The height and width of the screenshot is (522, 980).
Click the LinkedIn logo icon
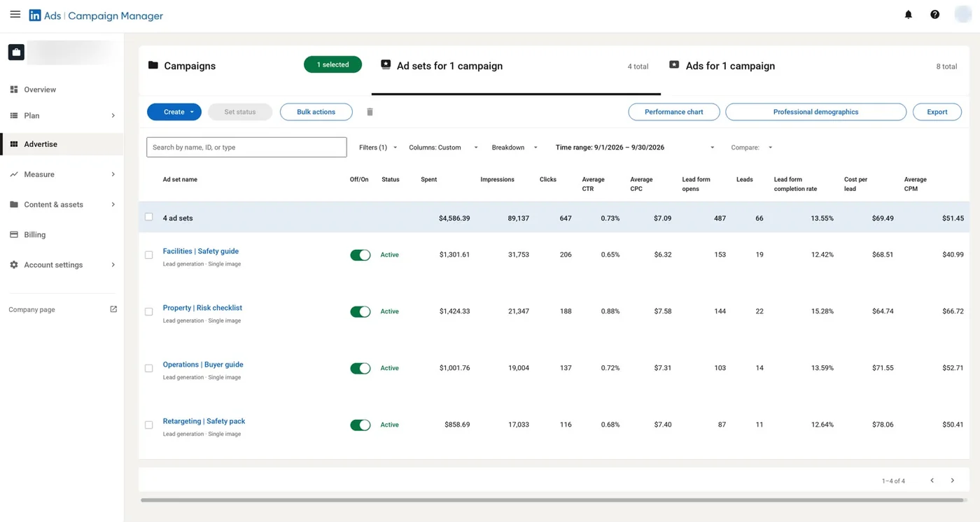[x=35, y=15]
